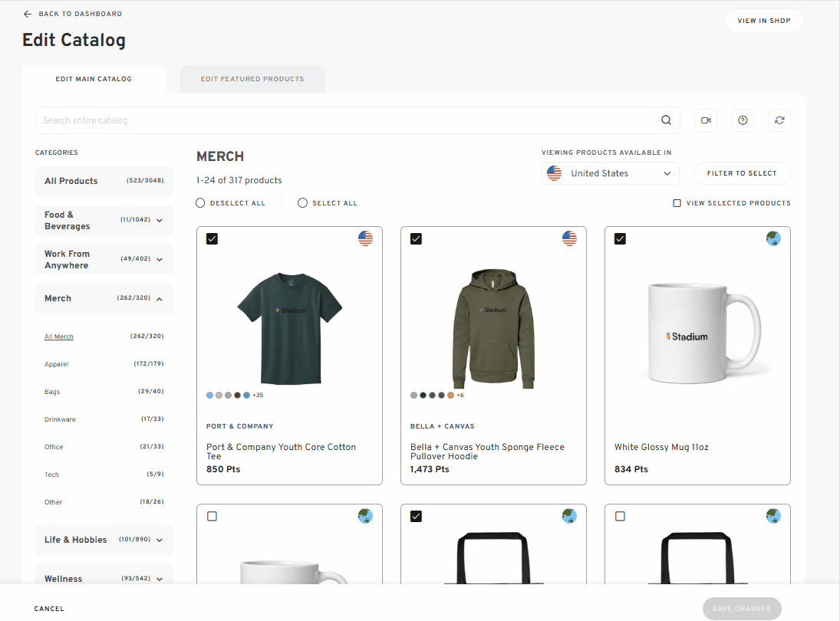Click the US flag badge on the hoodie card
The width and height of the screenshot is (840, 621).
click(568, 238)
